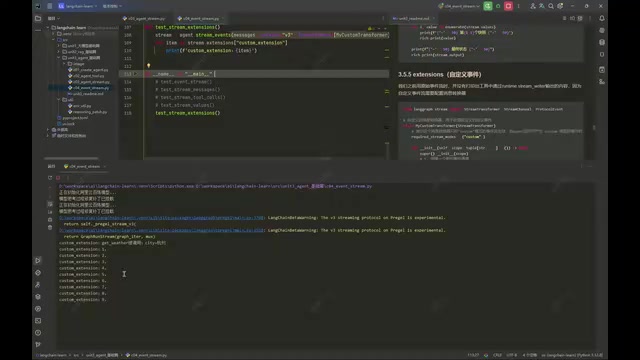Click the markdown preview vertical scrollbar
Viewport: 640px width, 360px height.
point(594,127)
